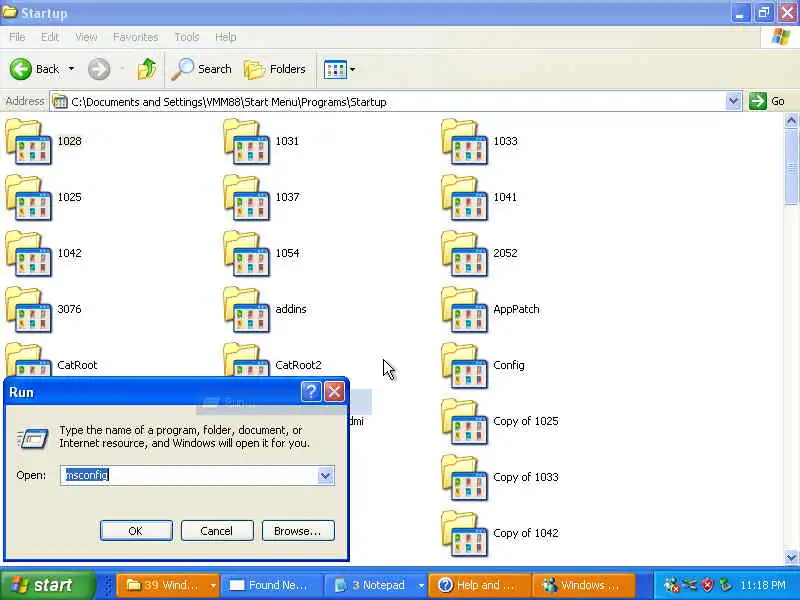Select the 1054 folder icon
This screenshot has width=800, height=600.
pyautogui.click(x=246, y=254)
